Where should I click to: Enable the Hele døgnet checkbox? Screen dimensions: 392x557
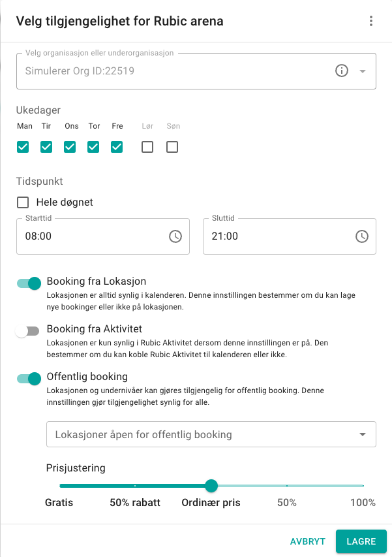(x=23, y=202)
